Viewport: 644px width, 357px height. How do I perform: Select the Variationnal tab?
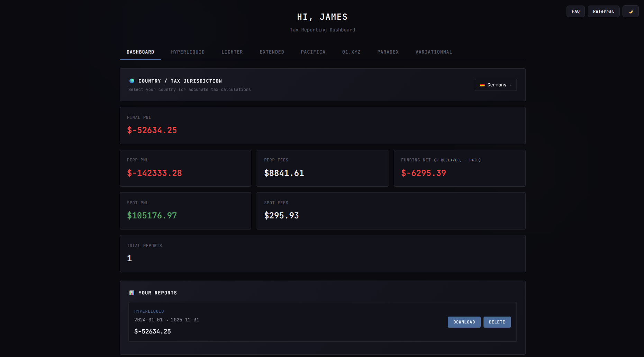434,52
